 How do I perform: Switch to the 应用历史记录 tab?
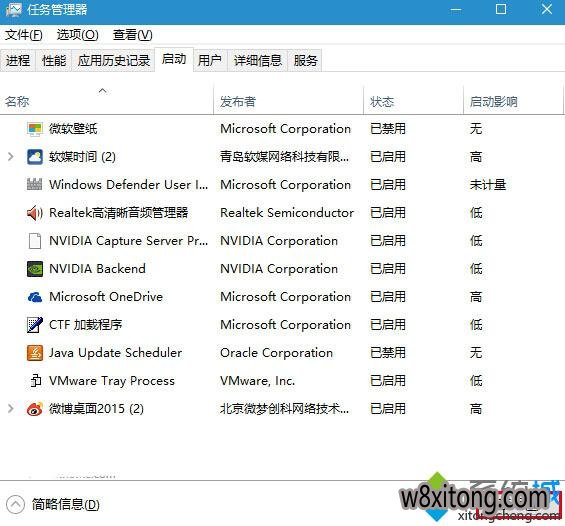pos(114,60)
